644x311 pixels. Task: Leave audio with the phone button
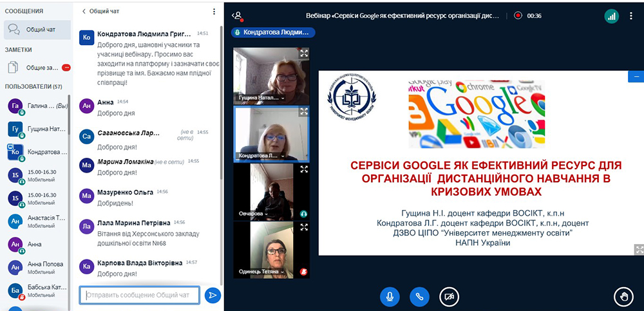tap(419, 297)
